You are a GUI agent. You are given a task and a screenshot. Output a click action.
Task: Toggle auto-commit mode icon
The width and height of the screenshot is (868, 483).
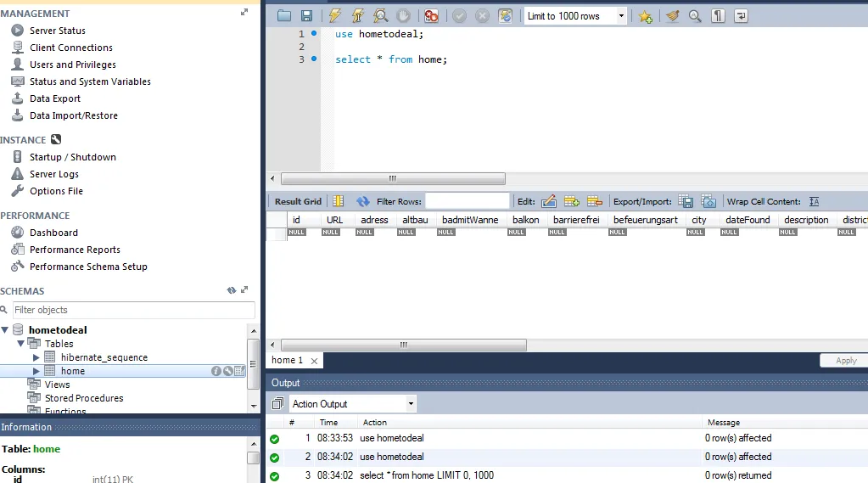point(505,16)
